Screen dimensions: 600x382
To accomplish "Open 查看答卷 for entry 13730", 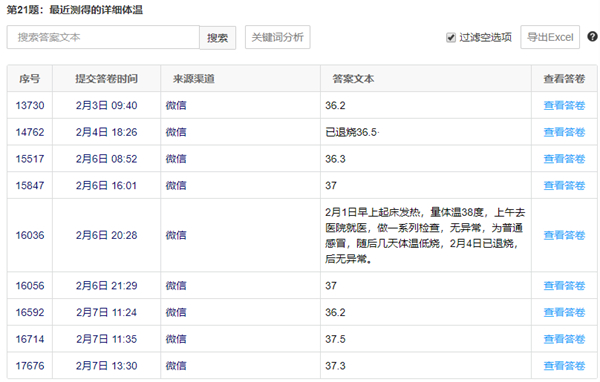I will (564, 105).
